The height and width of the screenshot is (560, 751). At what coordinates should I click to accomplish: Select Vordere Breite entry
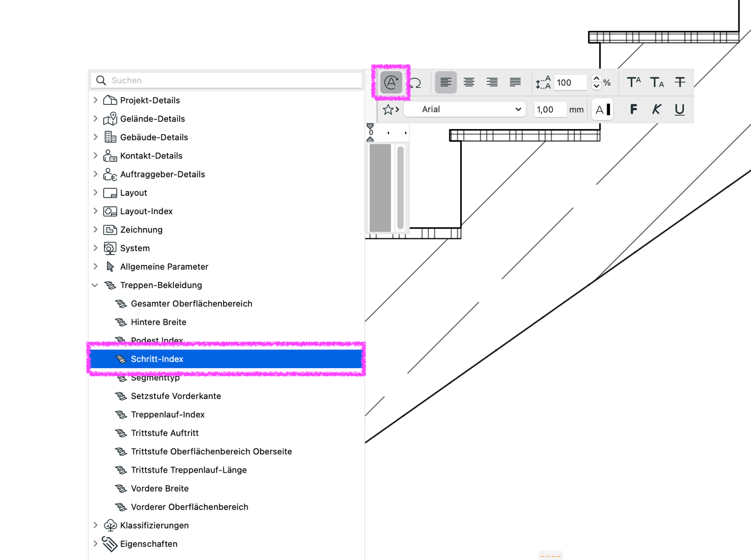click(x=160, y=488)
